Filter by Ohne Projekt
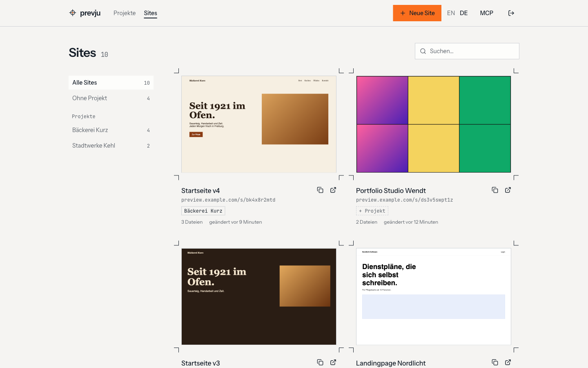This screenshot has width=588, height=368. [111, 98]
